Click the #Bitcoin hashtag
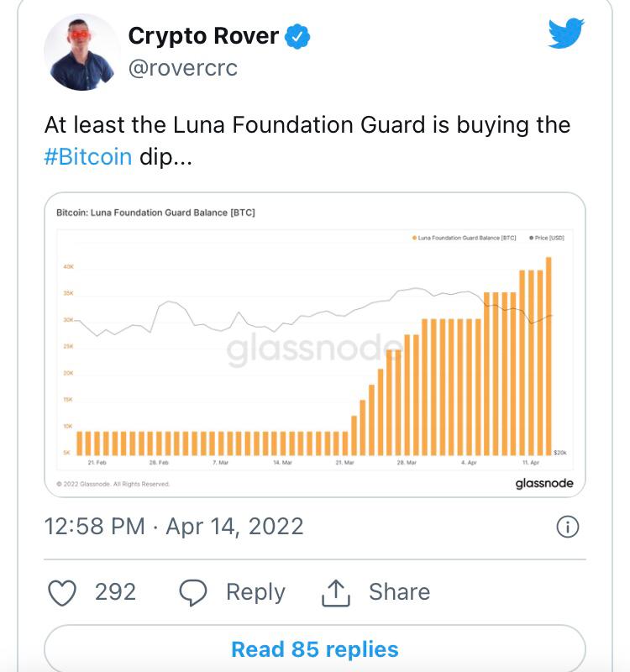Screen dimensions: 630x672 [x=87, y=157]
